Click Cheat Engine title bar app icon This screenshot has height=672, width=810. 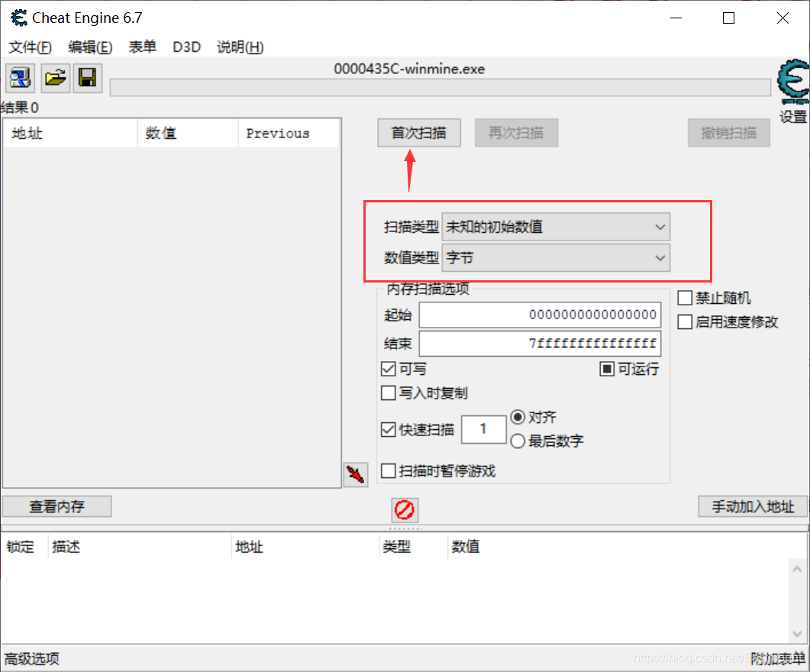coord(19,18)
